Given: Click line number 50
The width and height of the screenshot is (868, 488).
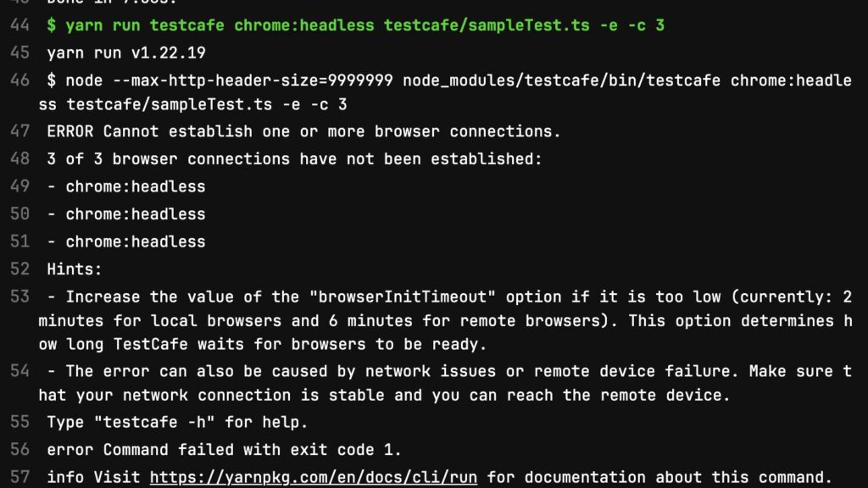Looking at the screenshot, I should [20, 214].
